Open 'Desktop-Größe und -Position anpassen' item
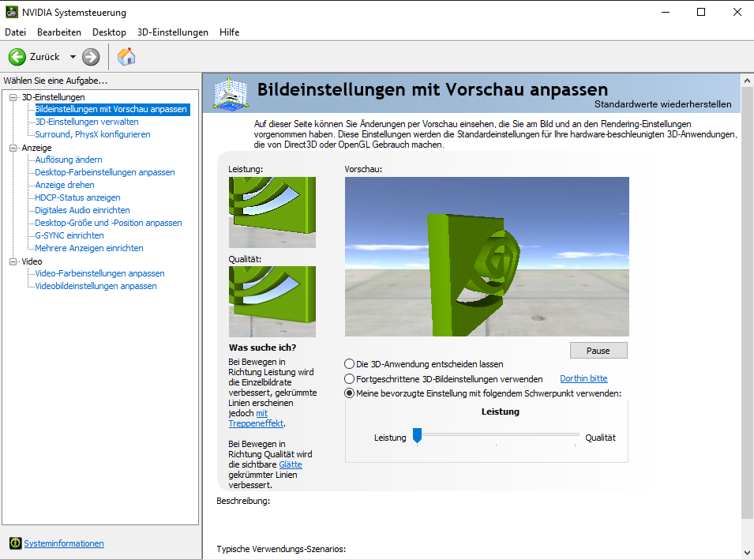The height and width of the screenshot is (560, 754). [x=109, y=223]
